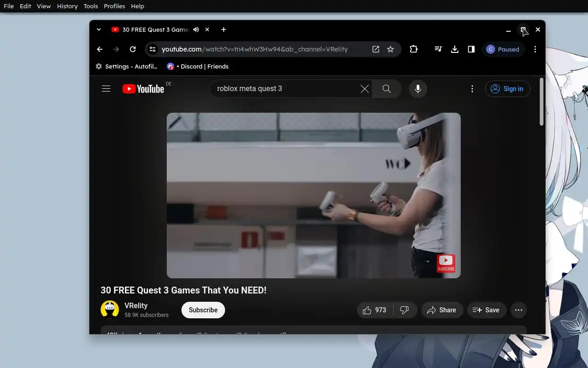Open the History menu
This screenshot has width=588, height=368.
pos(67,6)
